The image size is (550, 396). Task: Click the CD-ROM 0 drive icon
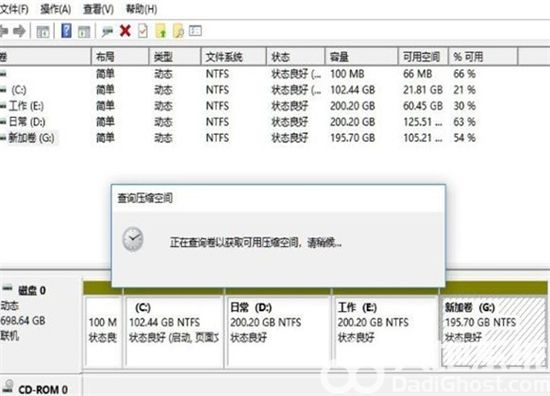(x=9, y=387)
